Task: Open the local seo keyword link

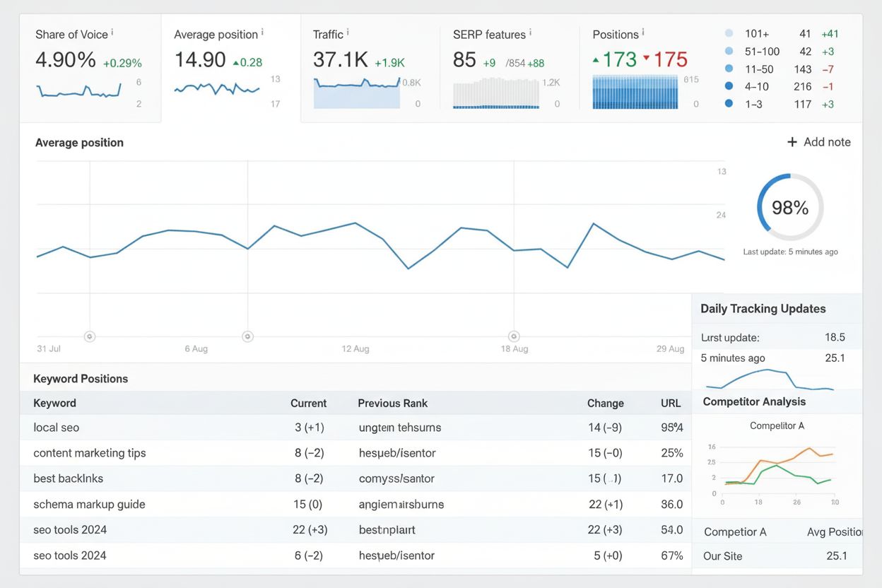Action: (56, 427)
